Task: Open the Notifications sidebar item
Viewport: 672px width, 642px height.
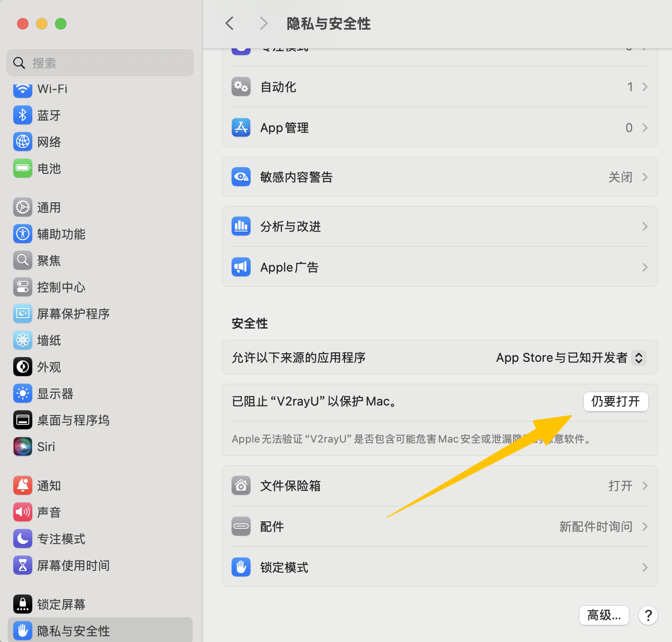Action: [49, 486]
